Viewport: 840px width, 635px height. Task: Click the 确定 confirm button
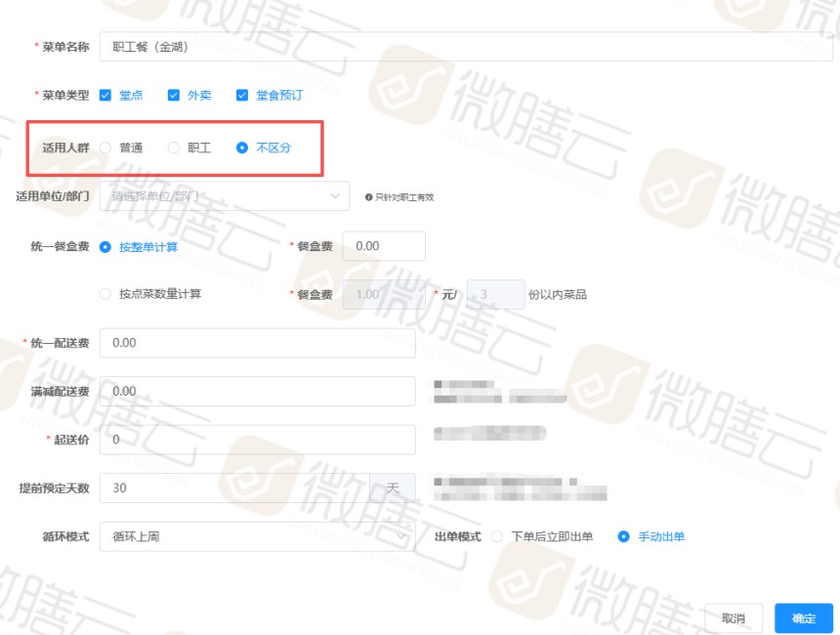point(802,617)
